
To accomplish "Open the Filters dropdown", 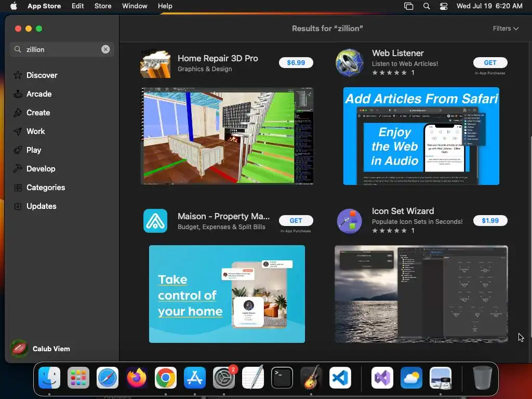I will click(x=506, y=29).
